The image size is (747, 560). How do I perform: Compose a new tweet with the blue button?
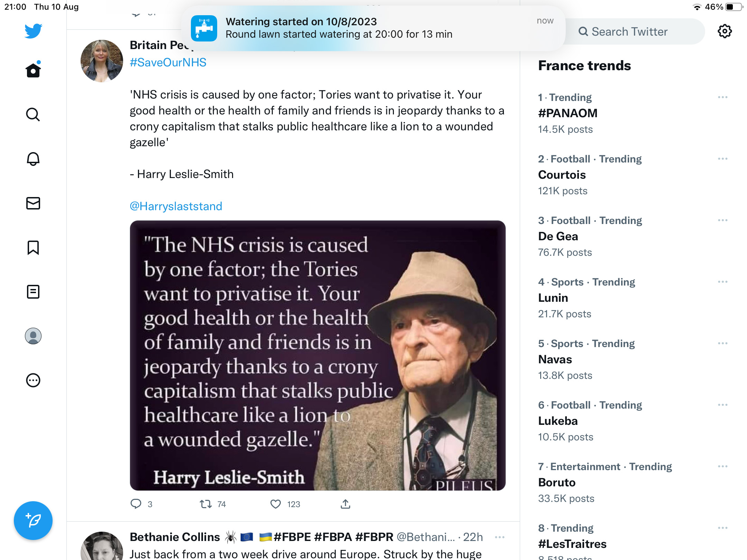coord(33,520)
